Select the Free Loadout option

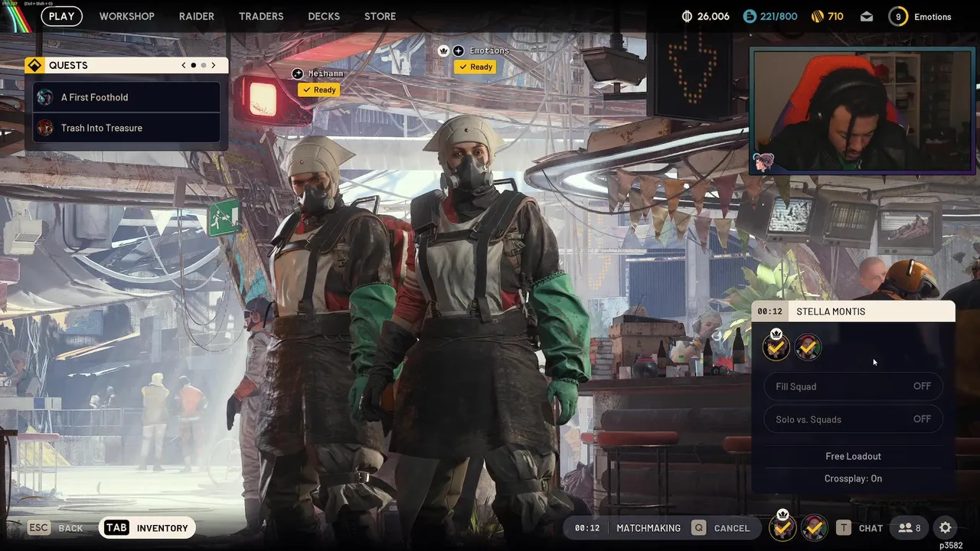pyautogui.click(x=853, y=456)
